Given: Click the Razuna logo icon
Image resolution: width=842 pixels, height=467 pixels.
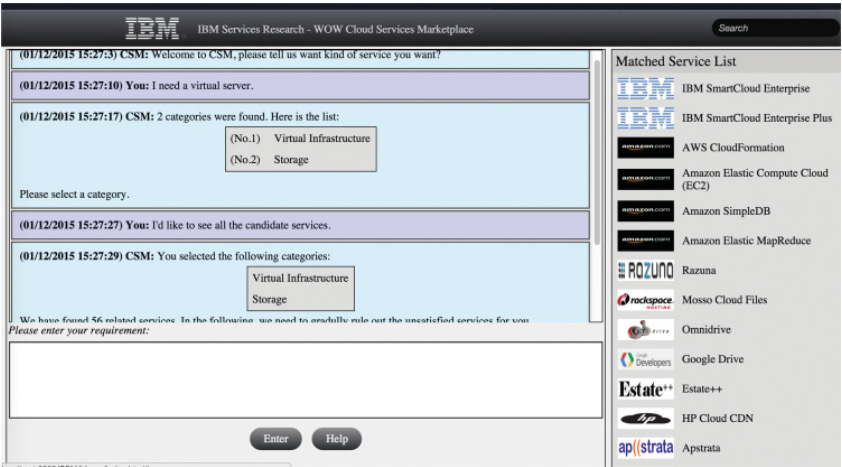Looking at the screenshot, I should click(645, 270).
